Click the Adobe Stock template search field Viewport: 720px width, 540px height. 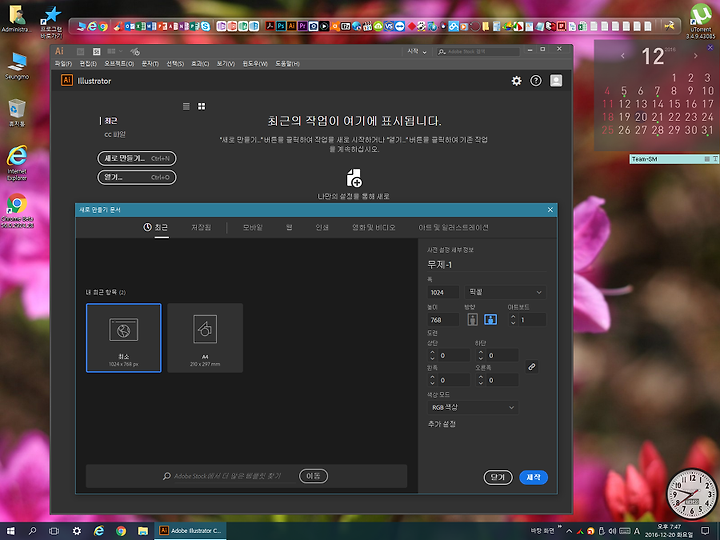[228, 476]
